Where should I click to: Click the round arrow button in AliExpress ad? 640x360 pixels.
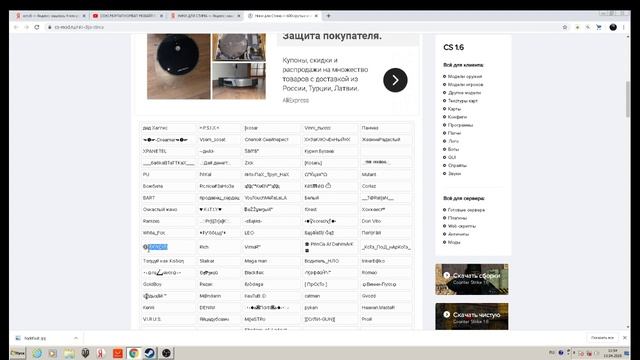pos(395,80)
